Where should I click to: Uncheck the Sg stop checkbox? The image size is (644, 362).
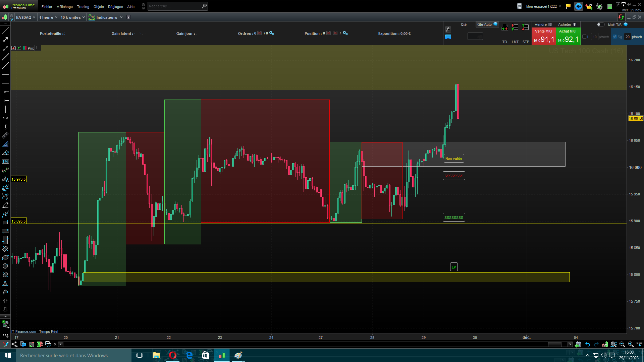coord(615,37)
